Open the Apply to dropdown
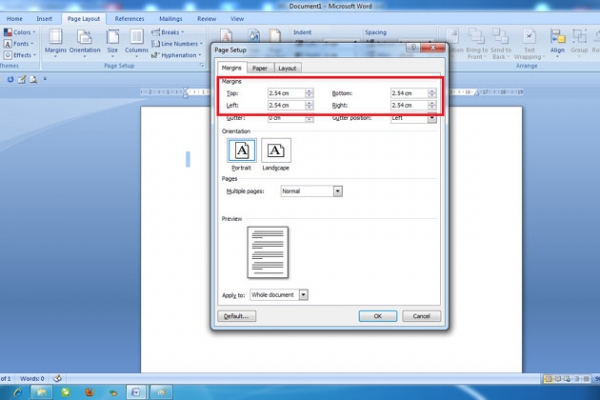The width and height of the screenshot is (600, 400). (303, 295)
